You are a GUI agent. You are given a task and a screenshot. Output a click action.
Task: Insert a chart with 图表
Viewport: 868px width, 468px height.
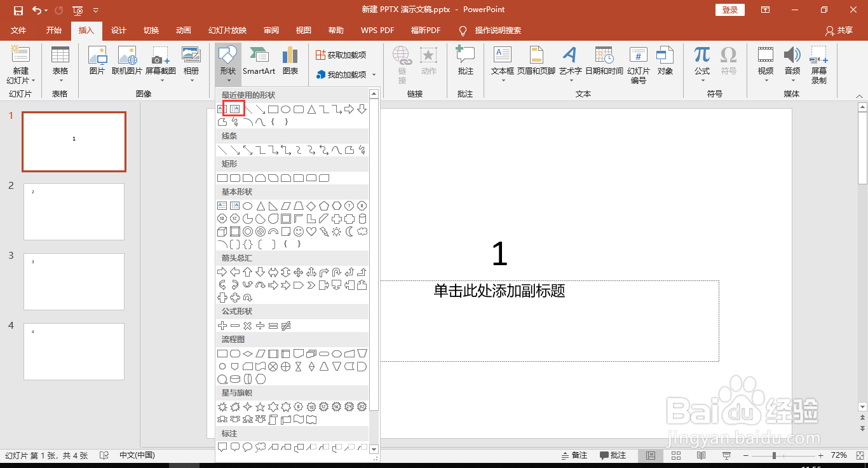(x=290, y=62)
